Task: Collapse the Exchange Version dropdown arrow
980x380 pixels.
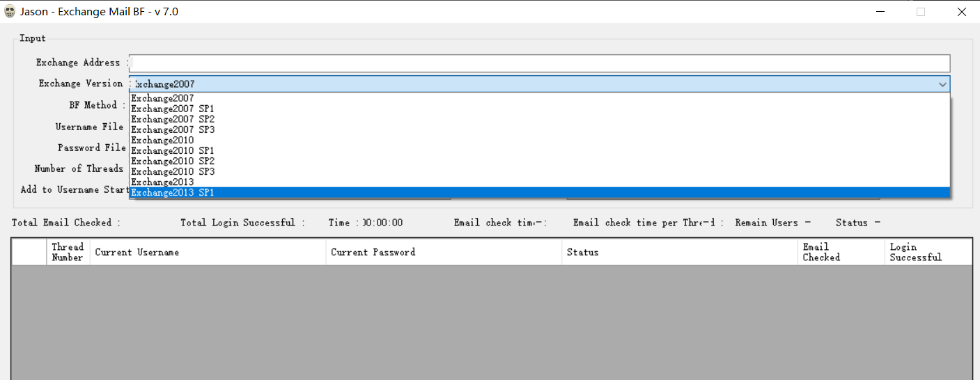Action: 942,84
